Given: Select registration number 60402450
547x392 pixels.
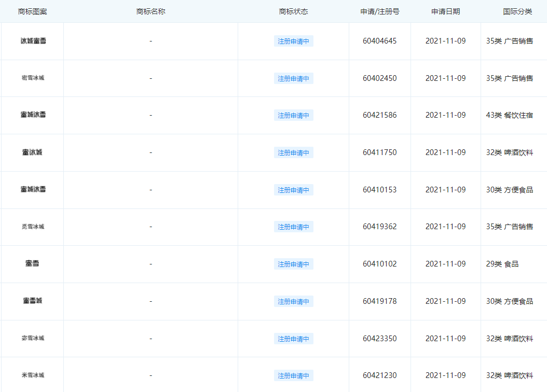Looking at the screenshot, I should coord(379,78).
